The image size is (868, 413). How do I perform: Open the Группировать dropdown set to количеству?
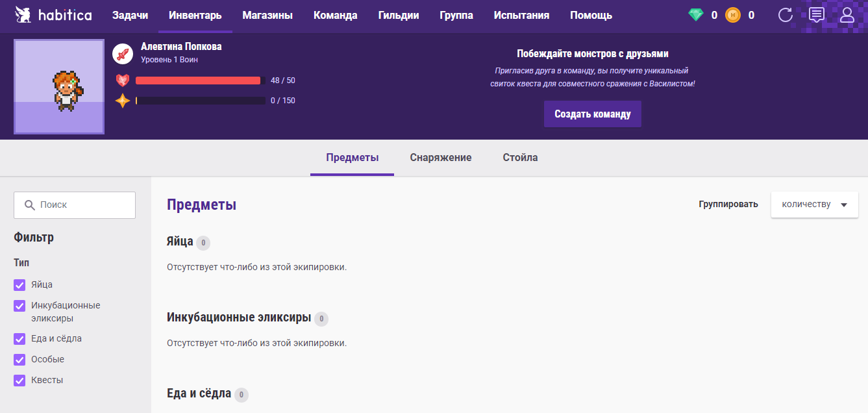815,205
